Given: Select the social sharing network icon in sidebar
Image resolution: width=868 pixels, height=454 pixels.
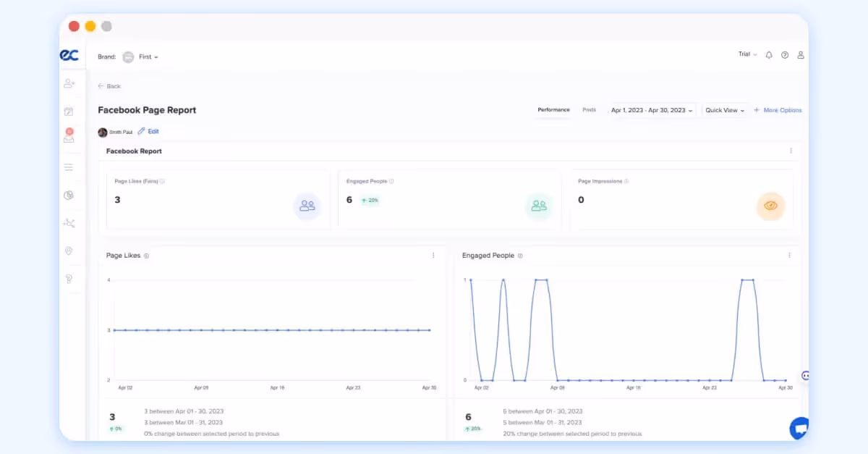Looking at the screenshot, I should coord(69,223).
